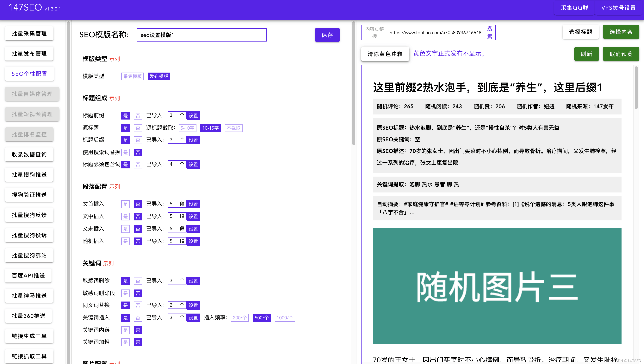Select 不截取 for source title truncation
The height and width of the screenshot is (364, 644).
point(233,128)
